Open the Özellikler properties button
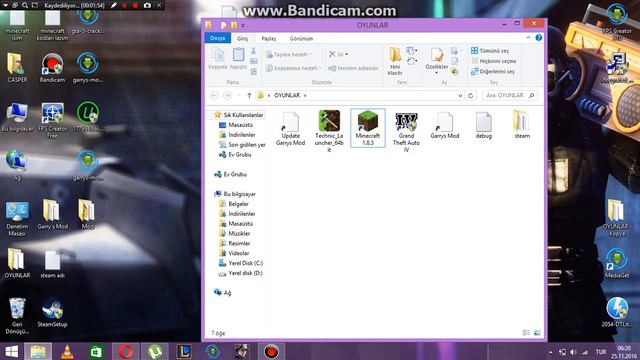Image resolution: width=640 pixels, height=360 pixels. pyautogui.click(x=436, y=60)
